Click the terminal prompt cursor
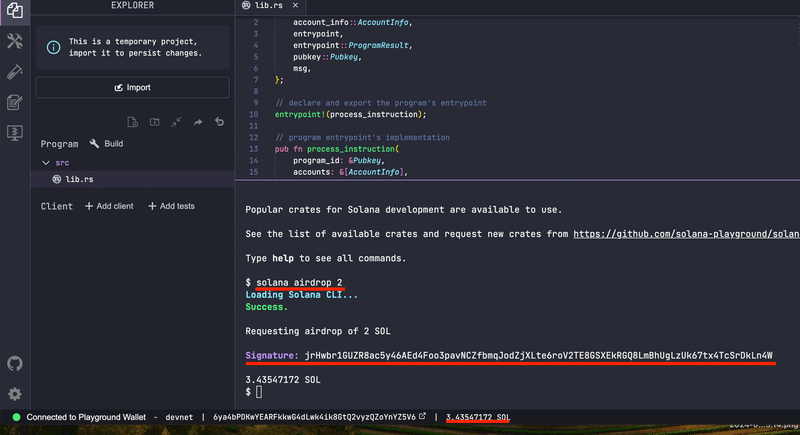800x435 pixels. pos(259,392)
